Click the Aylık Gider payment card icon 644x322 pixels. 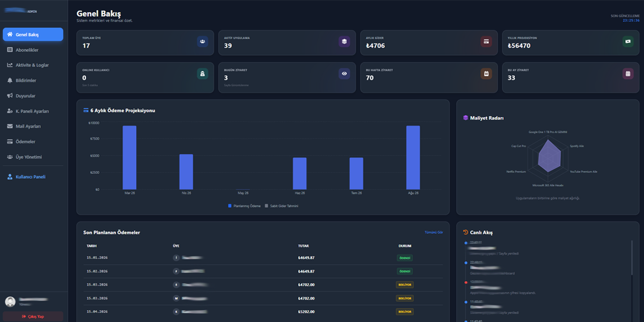pyautogui.click(x=486, y=41)
